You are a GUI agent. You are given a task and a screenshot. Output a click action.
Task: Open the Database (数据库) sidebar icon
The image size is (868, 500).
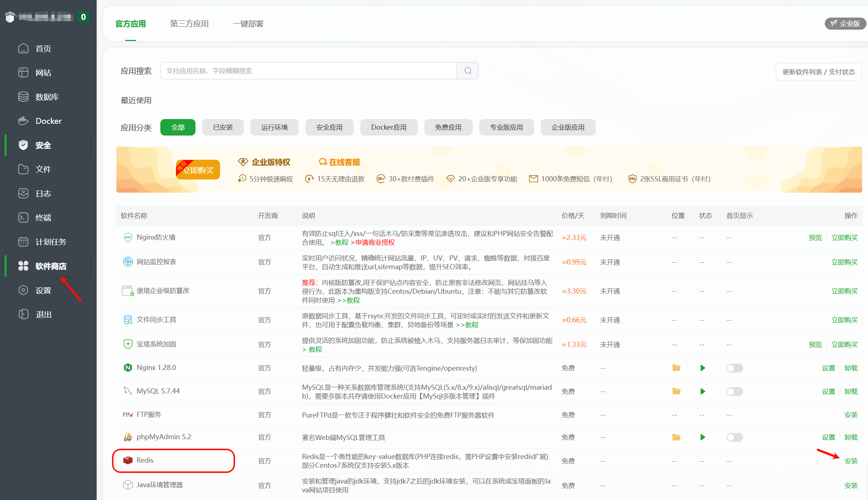[x=23, y=97]
